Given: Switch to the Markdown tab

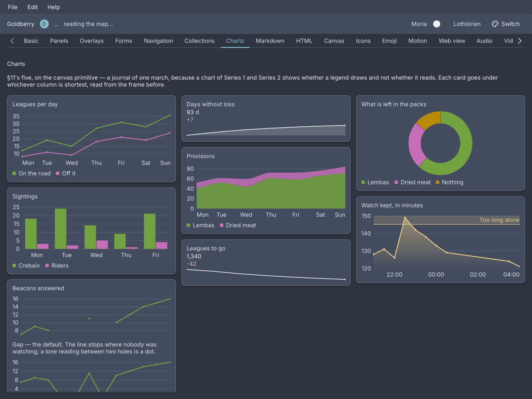Looking at the screenshot, I should pos(270,41).
